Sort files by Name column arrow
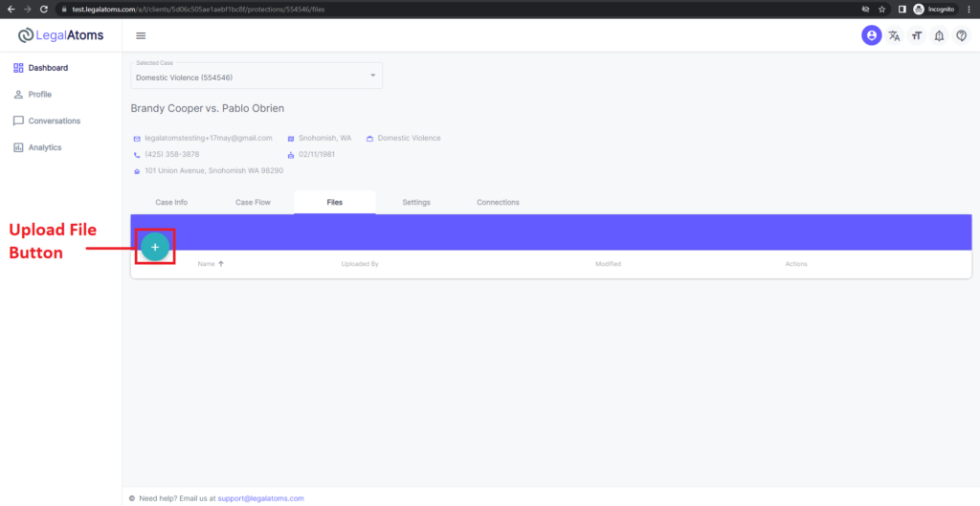The width and height of the screenshot is (980, 506). pos(221,264)
